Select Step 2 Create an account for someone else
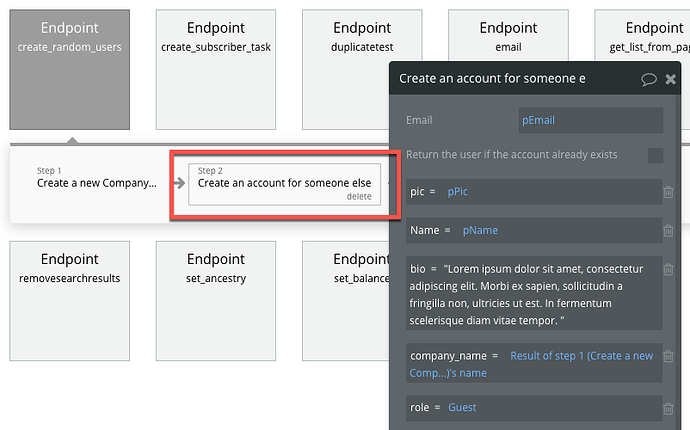Viewport: 690px width, 430px height. (284, 184)
